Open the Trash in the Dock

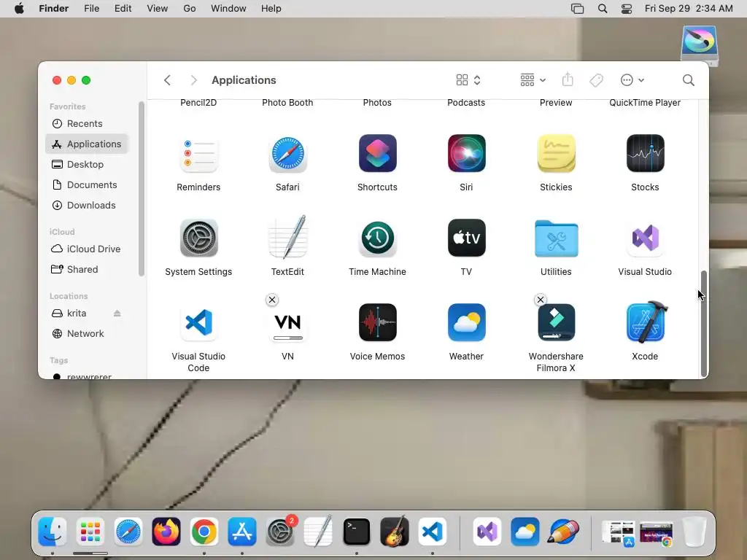[694, 532]
